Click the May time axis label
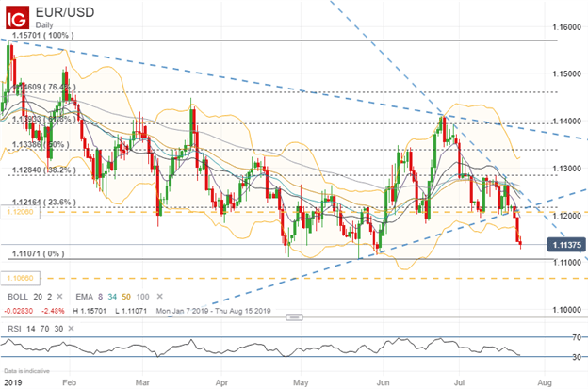 coord(301,382)
